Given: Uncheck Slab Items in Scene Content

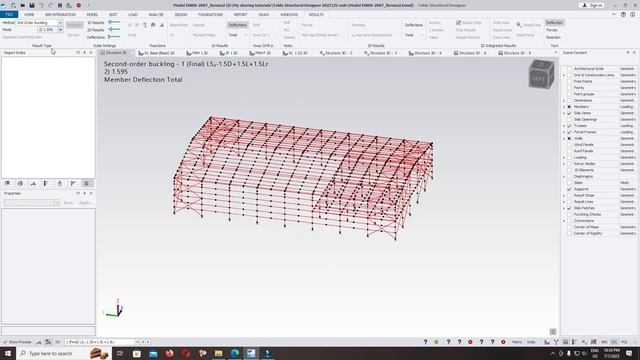Looking at the screenshot, I should pyautogui.click(x=569, y=113).
